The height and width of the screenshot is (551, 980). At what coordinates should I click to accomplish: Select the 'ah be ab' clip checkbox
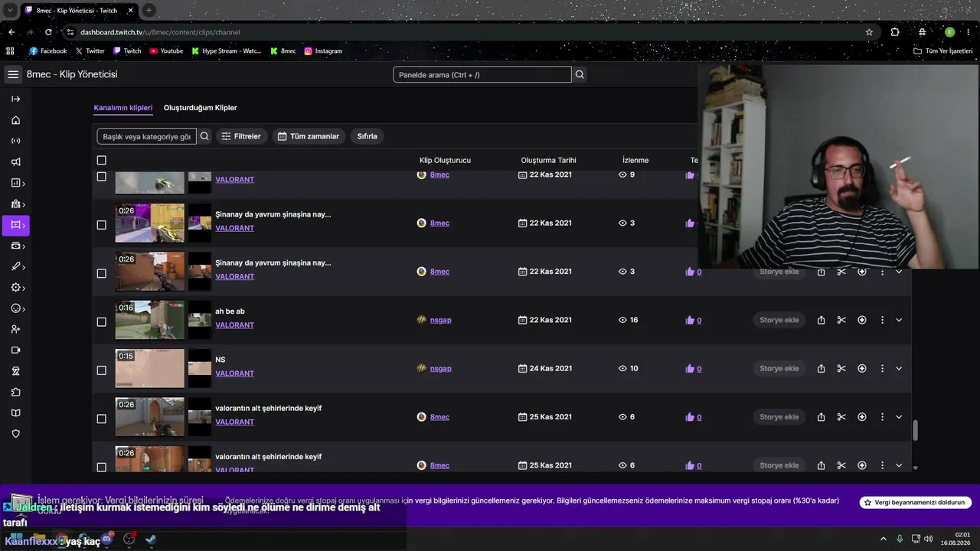tap(101, 321)
